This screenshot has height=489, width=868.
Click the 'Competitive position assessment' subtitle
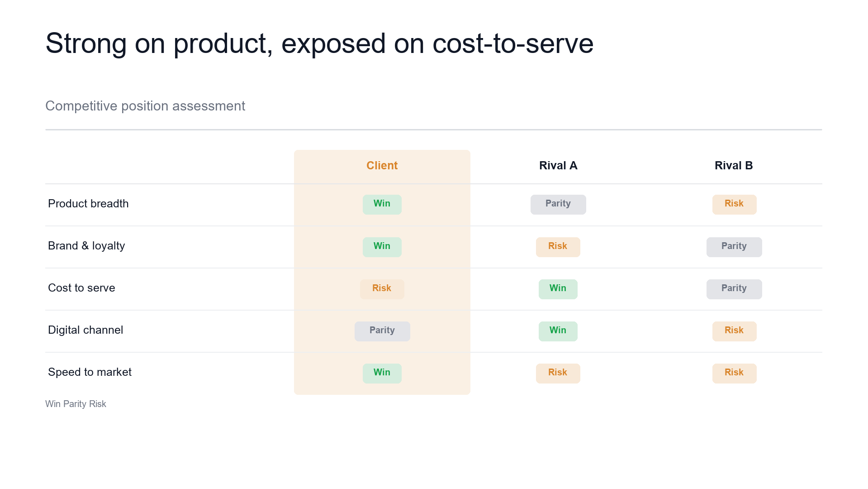pos(145,106)
